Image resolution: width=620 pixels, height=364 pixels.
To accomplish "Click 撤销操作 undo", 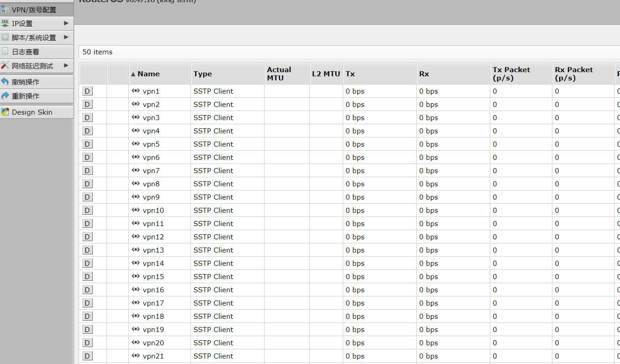I will pyautogui.click(x=37, y=82).
